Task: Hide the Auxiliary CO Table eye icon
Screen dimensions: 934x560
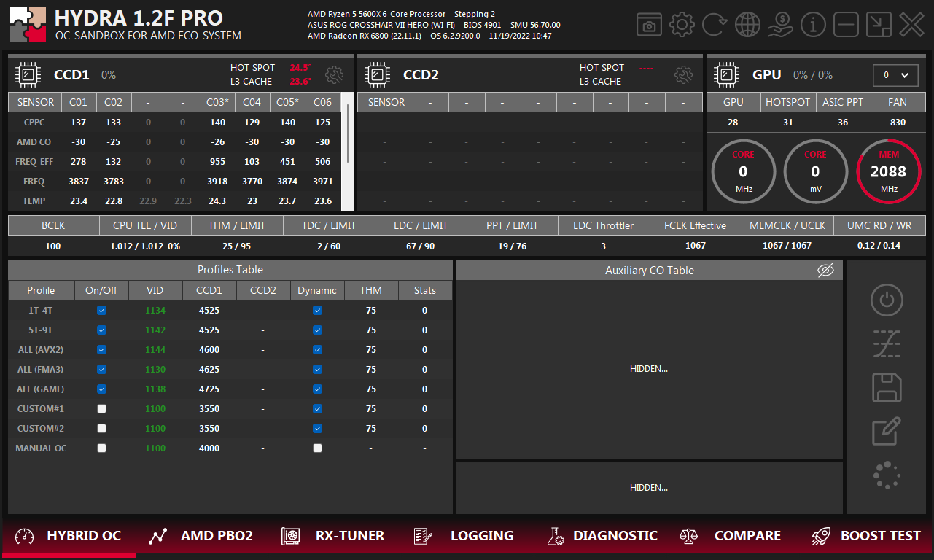Action: tap(825, 271)
